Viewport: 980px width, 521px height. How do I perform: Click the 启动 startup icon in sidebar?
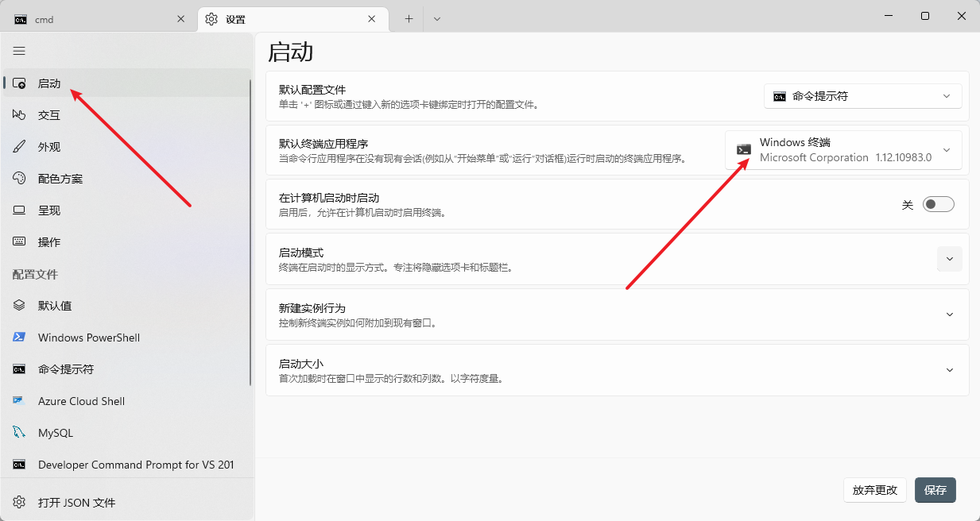pyautogui.click(x=20, y=83)
